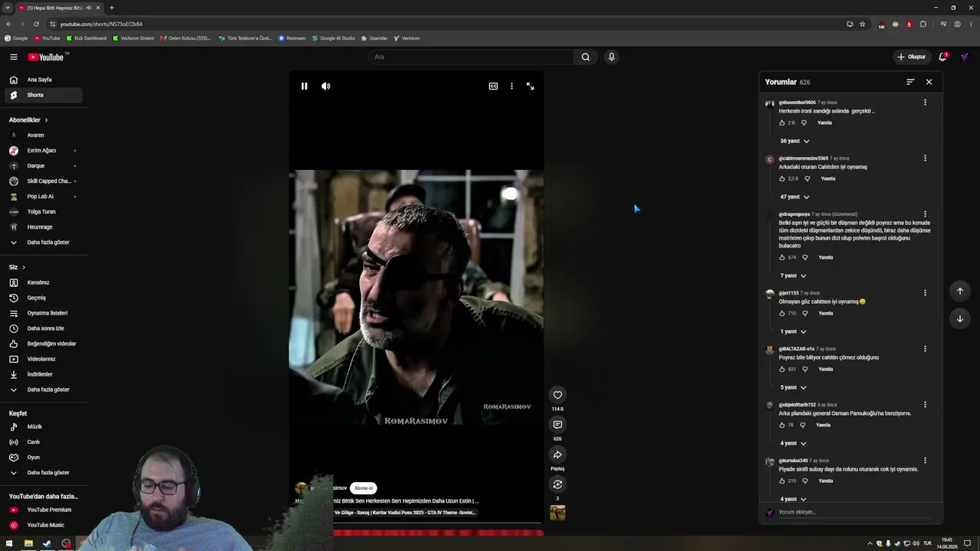This screenshot has width=980, height=551.
Task: Click the Ara search box
Action: [471, 57]
